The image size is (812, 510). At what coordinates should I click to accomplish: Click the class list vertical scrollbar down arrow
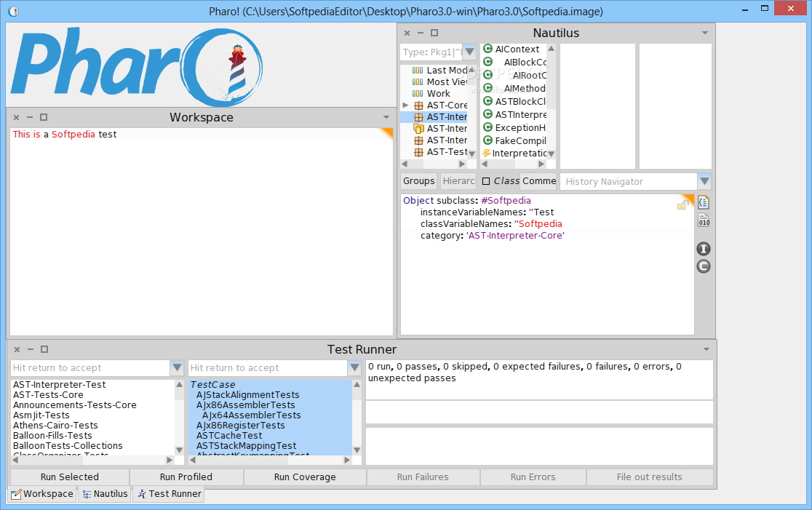357,450
